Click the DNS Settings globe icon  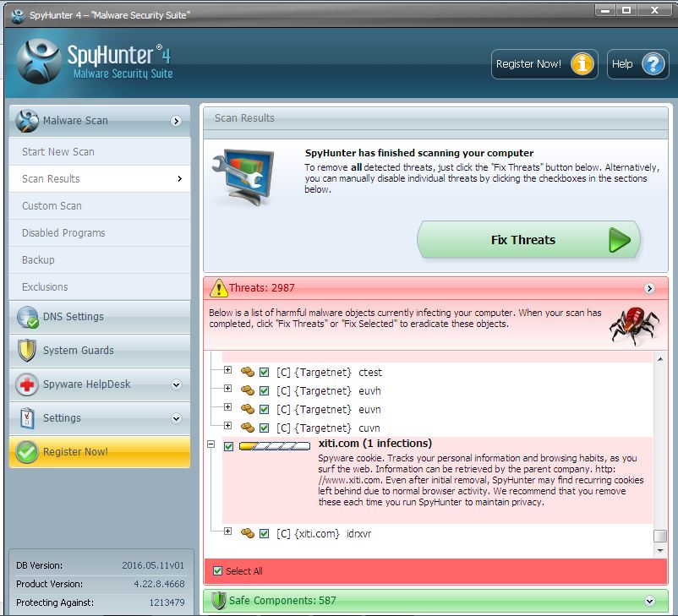28,317
